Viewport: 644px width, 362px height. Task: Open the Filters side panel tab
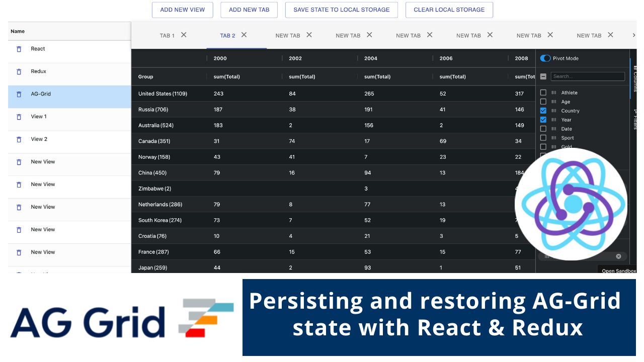pos(635,119)
